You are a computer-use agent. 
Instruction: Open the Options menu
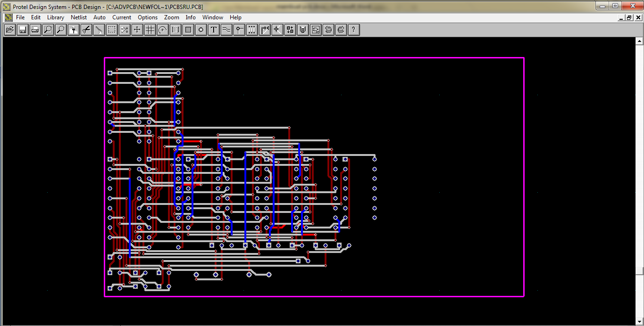[x=147, y=17]
